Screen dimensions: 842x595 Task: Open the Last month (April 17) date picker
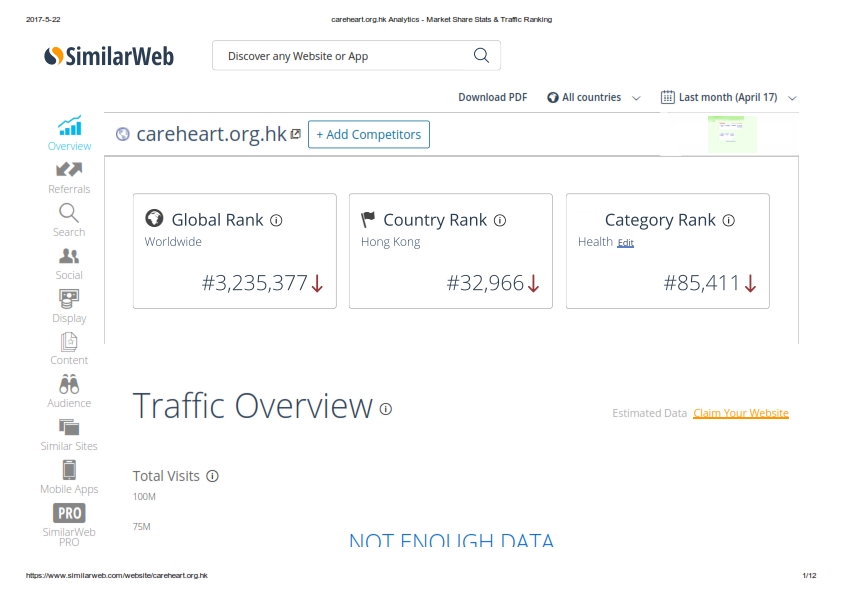point(728,97)
